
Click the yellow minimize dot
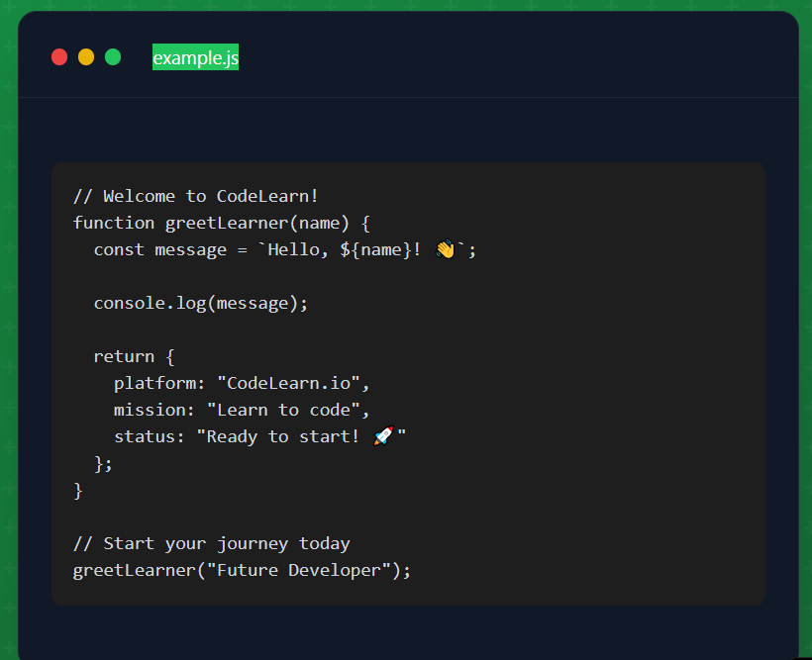coord(86,57)
